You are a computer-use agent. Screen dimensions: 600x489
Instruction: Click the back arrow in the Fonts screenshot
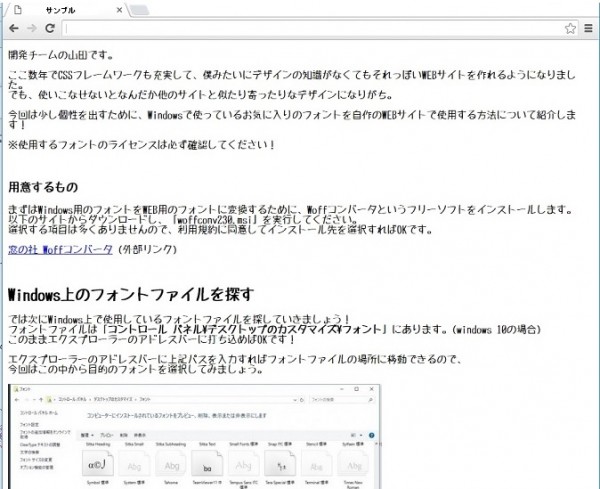click(x=17, y=400)
